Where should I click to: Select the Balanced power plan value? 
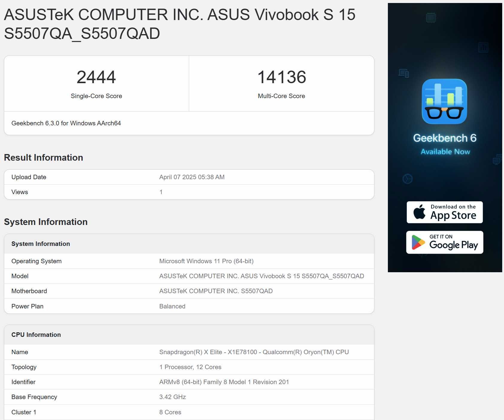(172, 306)
